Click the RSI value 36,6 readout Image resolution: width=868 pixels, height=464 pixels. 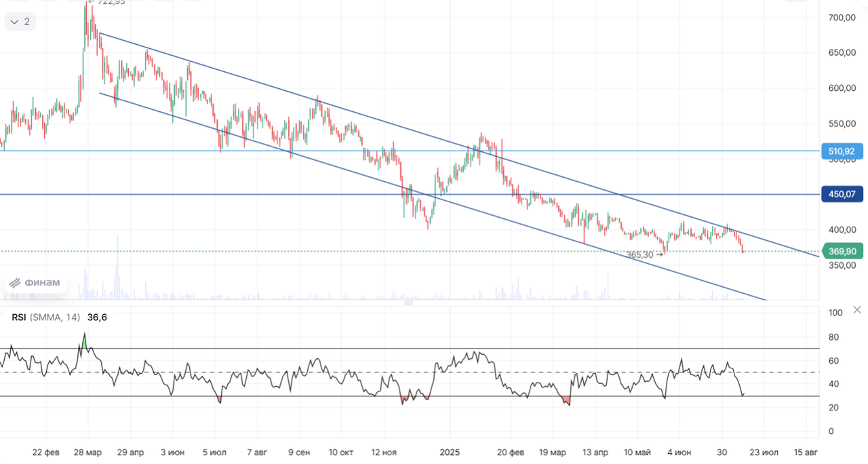click(x=97, y=317)
